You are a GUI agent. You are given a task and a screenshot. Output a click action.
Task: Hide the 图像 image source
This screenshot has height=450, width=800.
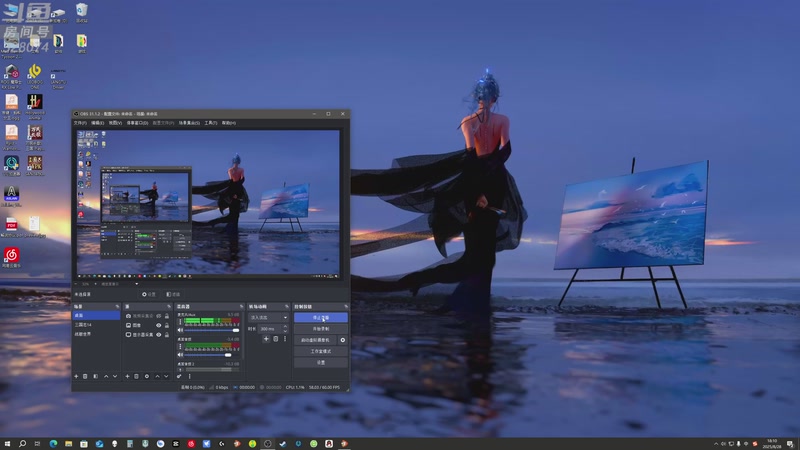[159, 326]
